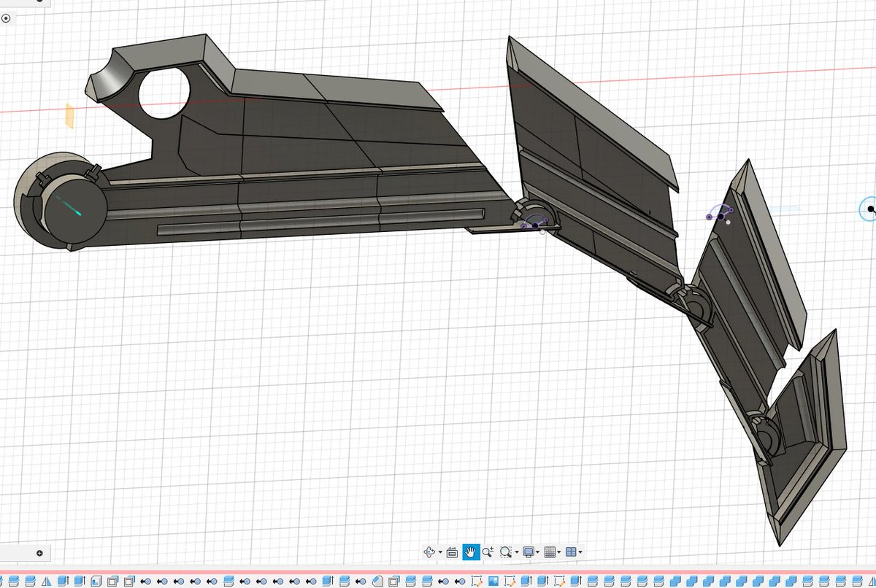The image size is (876, 588).
Task: Expand the Viewports dropdown arrow
Action: point(580,552)
